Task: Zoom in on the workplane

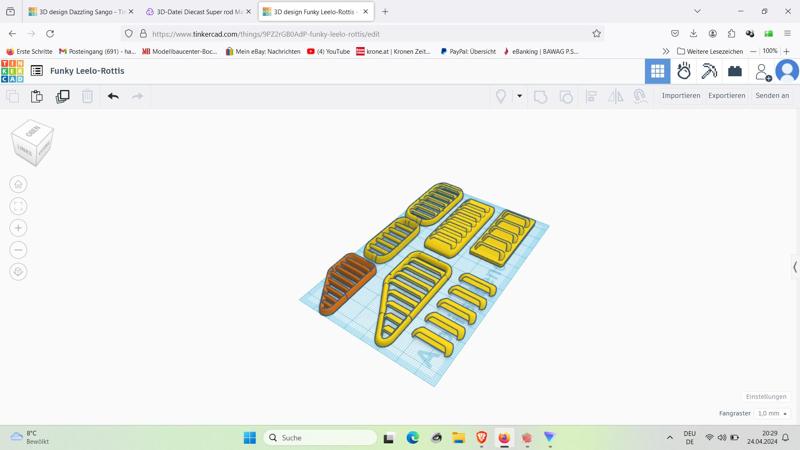Action: click(x=18, y=228)
